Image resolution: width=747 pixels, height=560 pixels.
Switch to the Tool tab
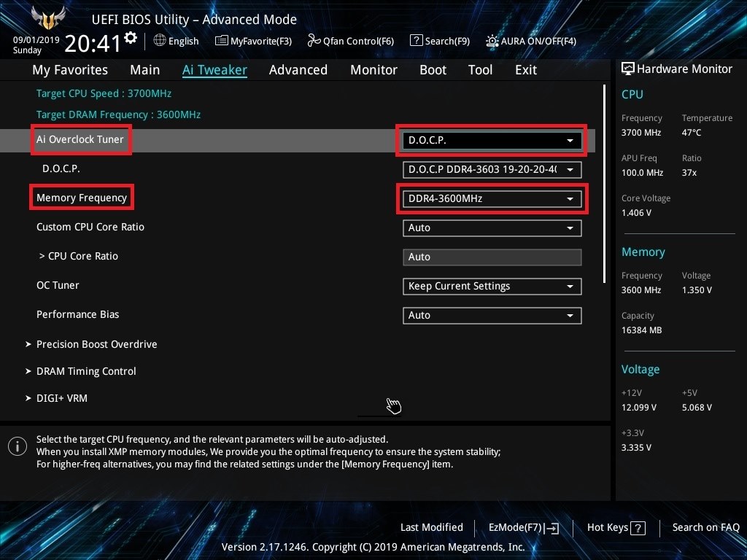tap(480, 70)
